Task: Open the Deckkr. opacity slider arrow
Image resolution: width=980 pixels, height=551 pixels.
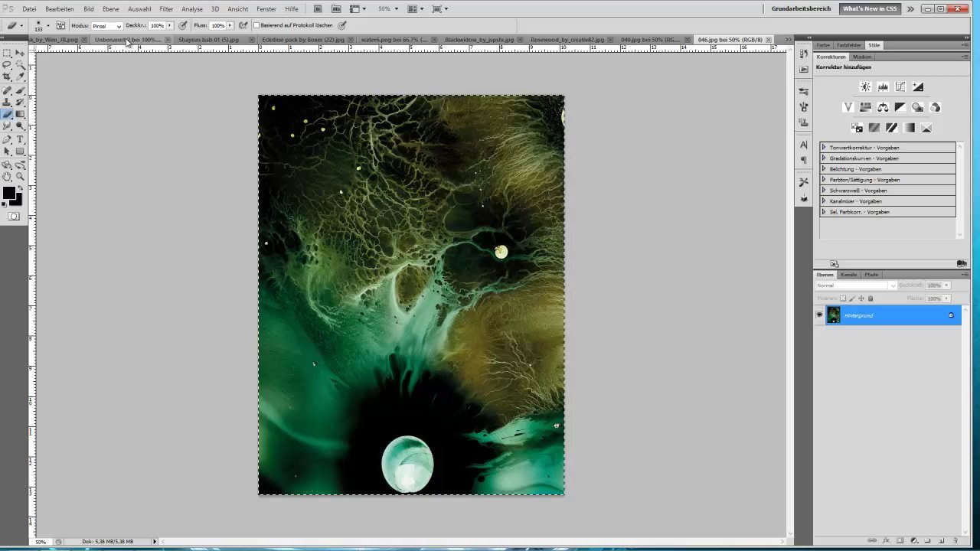Action: (169, 25)
